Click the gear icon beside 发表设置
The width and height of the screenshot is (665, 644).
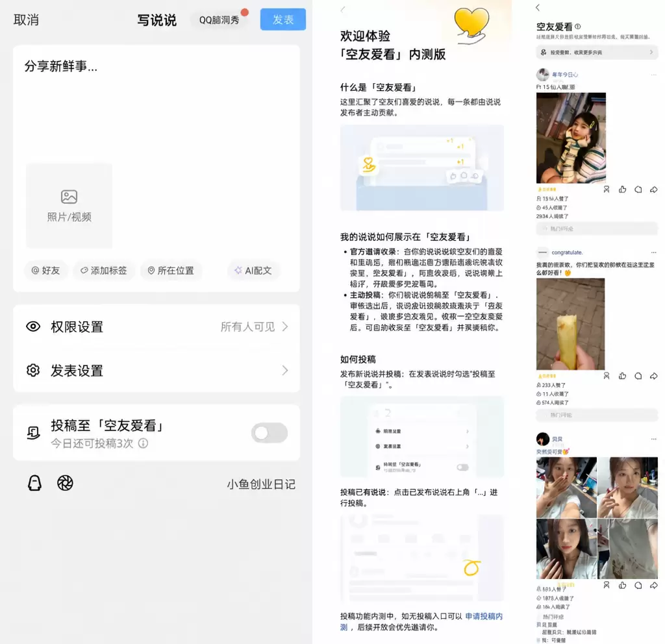click(33, 371)
